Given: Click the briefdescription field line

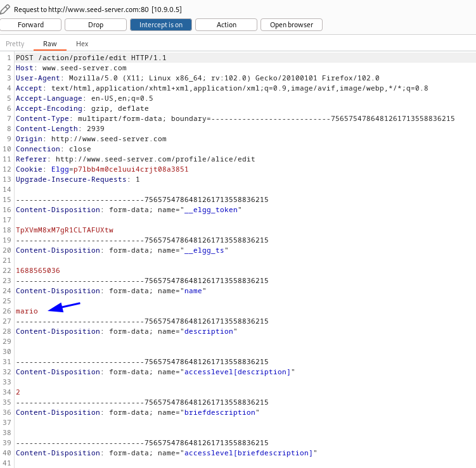Looking at the screenshot, I should (138, 412).
